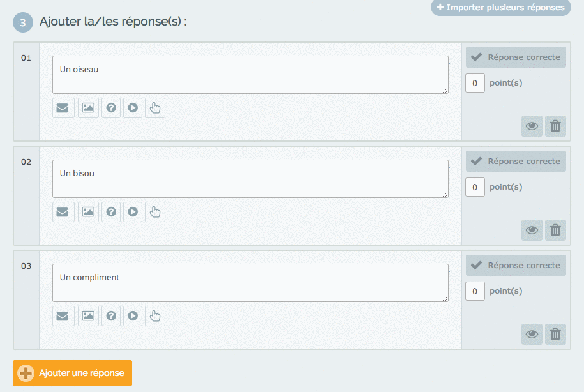The height and width of the screenshot is (392, 584).
Task: Click the points field for answer 02
Action: coord(475,187)
